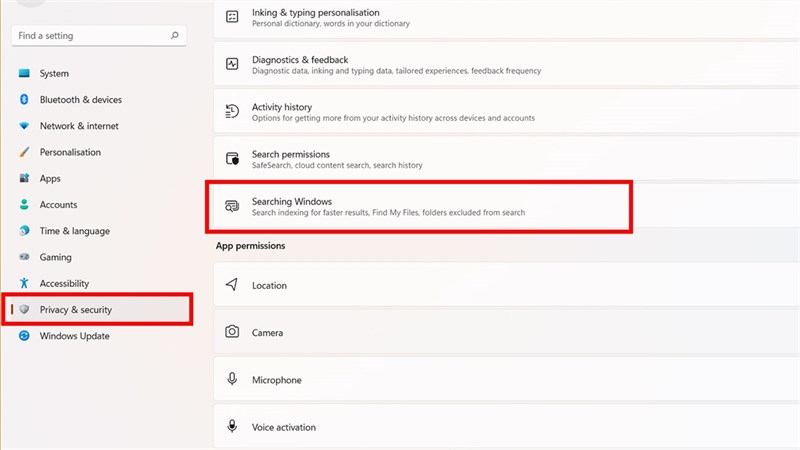
Task: Click the Searching Windows icon
Action: click(232, 206)
